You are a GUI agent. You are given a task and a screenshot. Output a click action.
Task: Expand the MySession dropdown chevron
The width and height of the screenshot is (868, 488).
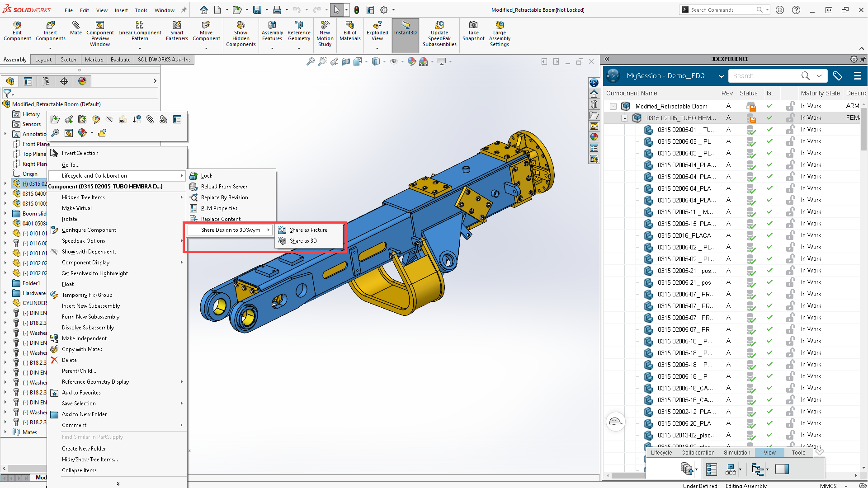tap(721, 76)
